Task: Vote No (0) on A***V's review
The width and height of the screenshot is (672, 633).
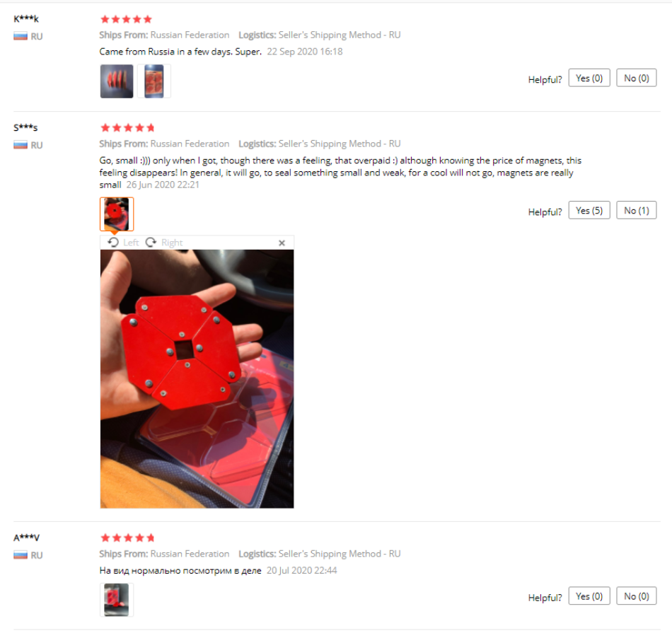Action: [x=636, y=596]
